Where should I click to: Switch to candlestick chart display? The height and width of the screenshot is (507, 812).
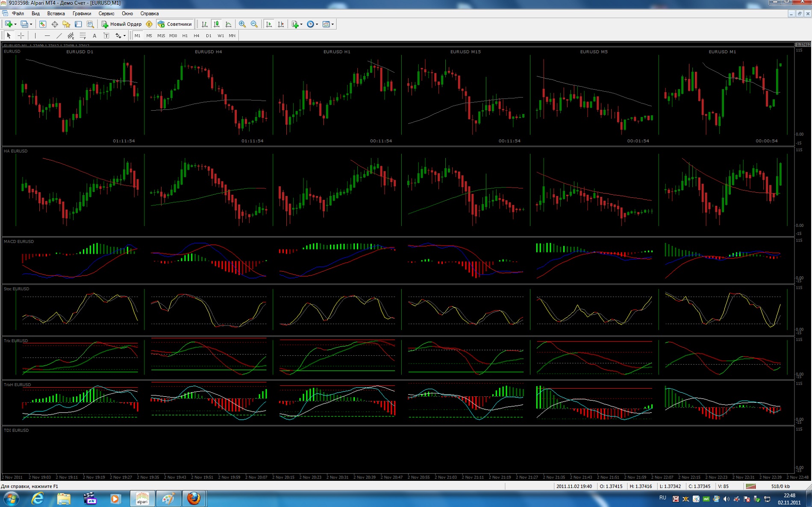pos(217,24)
